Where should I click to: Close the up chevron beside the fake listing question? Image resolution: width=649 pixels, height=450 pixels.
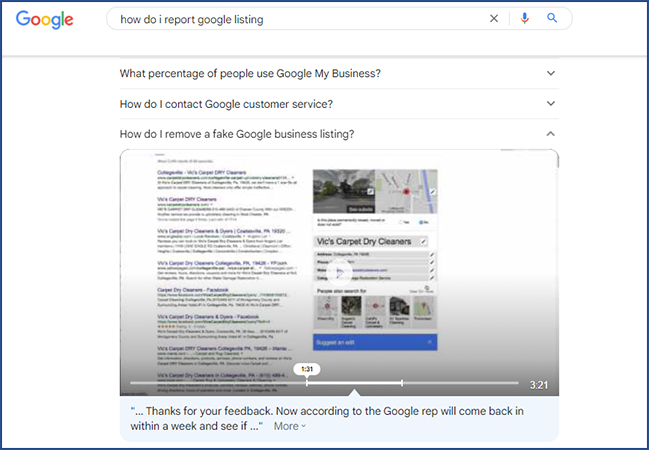(550, 134)
